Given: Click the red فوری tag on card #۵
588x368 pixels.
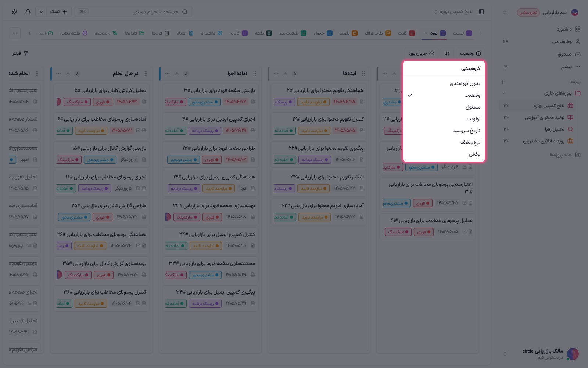Looking at the screenshot, I should coord(103,102).
